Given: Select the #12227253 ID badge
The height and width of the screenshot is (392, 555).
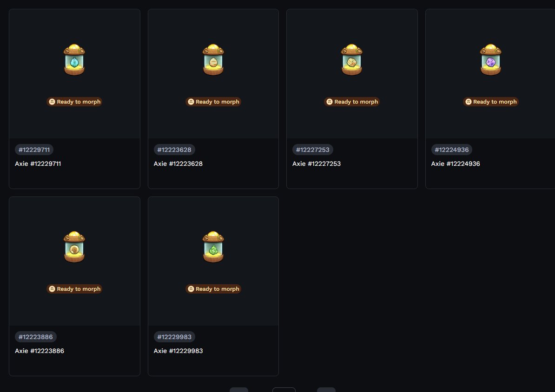Looking at the screenshot, I should tap(312, 150).
